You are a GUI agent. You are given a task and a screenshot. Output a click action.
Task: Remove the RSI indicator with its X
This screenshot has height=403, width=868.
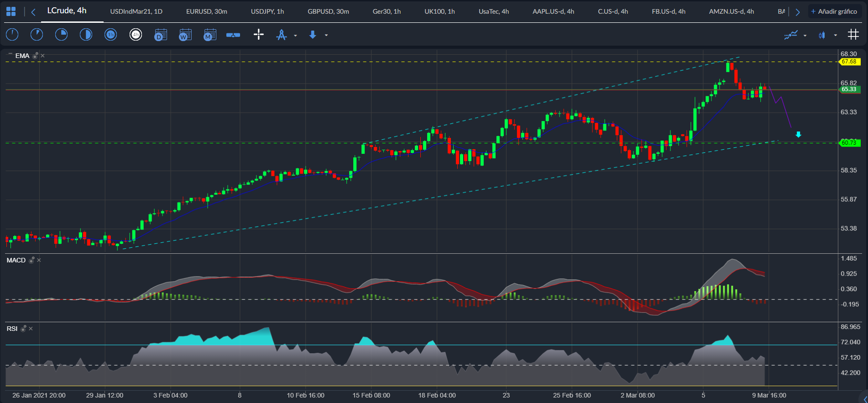tap(31, 329)
